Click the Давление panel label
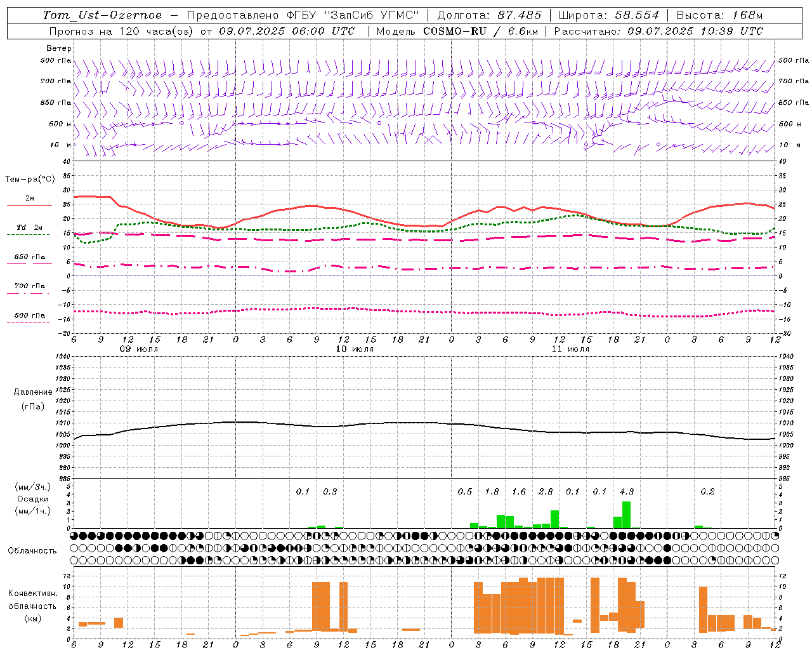The image size is (812, 650). tap(33, 392)
